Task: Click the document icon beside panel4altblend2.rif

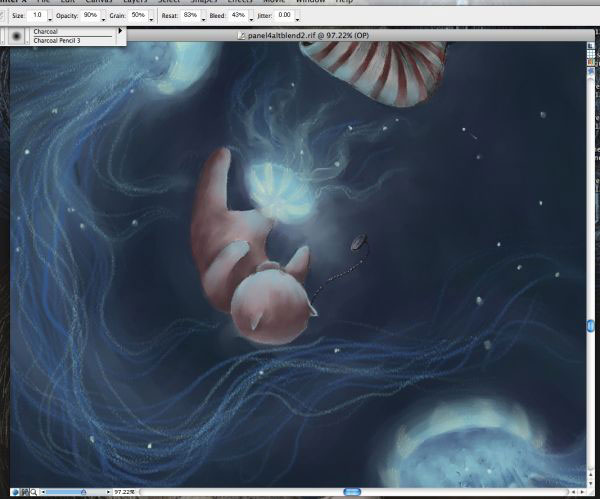Action: point(241,36)
